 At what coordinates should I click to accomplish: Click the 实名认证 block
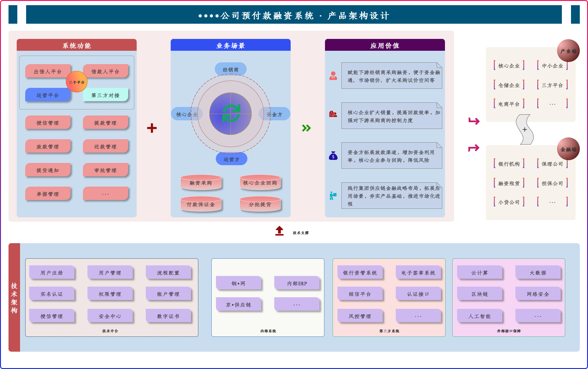52,294
